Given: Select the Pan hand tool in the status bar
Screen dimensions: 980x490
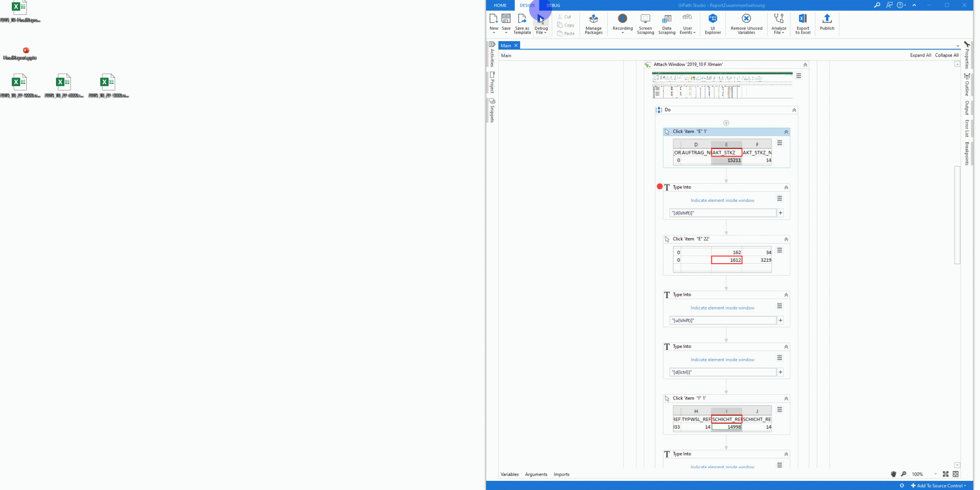Looking at the screenshot, I should 893,474.
